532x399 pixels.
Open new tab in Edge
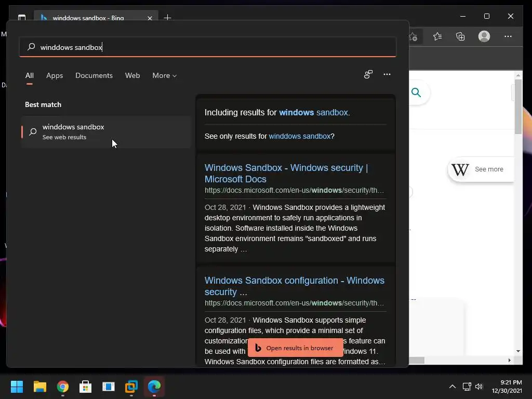[x=167, y=17]
